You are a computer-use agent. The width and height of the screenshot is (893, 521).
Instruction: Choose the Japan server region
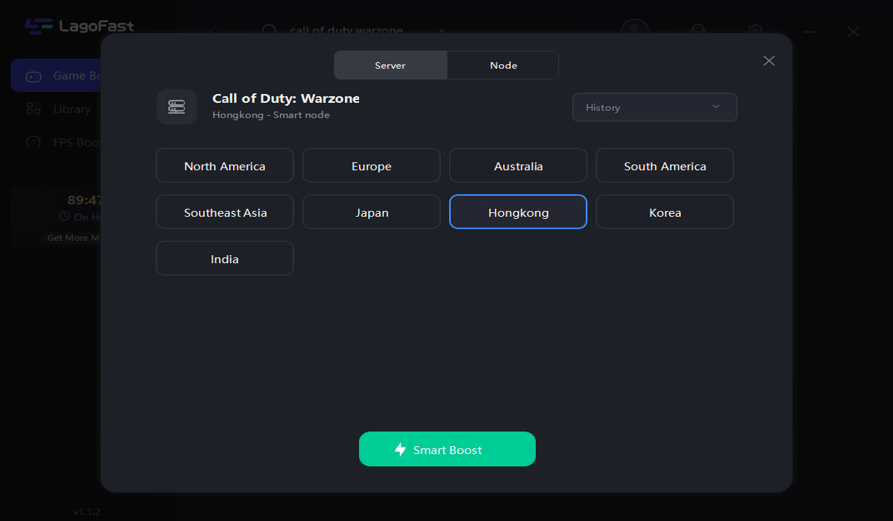coord(371,212)
